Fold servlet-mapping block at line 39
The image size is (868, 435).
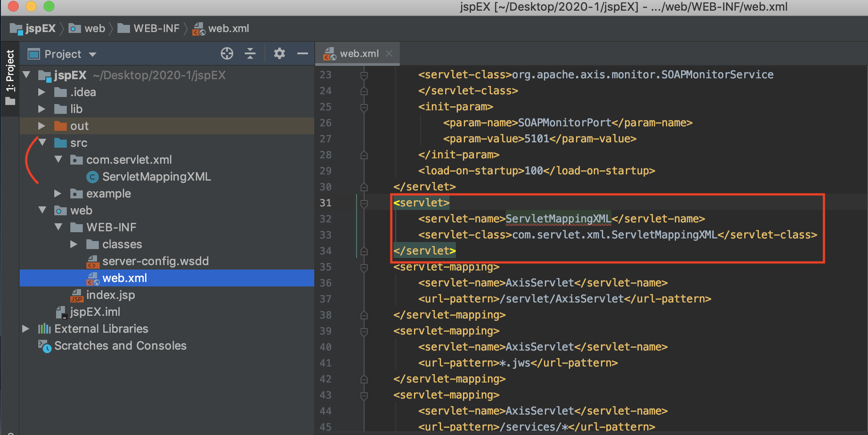[x=364, y=331]
